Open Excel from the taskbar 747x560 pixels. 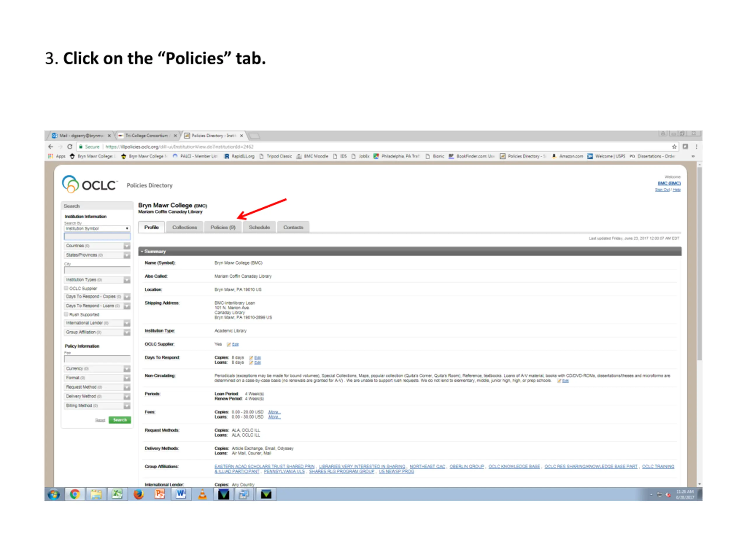click(117, 494)
